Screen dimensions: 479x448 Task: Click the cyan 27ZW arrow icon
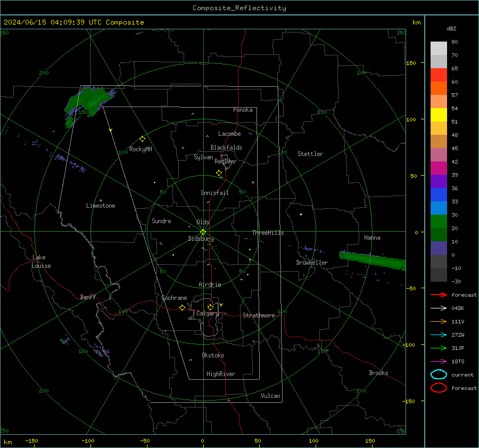click(439, 335)
